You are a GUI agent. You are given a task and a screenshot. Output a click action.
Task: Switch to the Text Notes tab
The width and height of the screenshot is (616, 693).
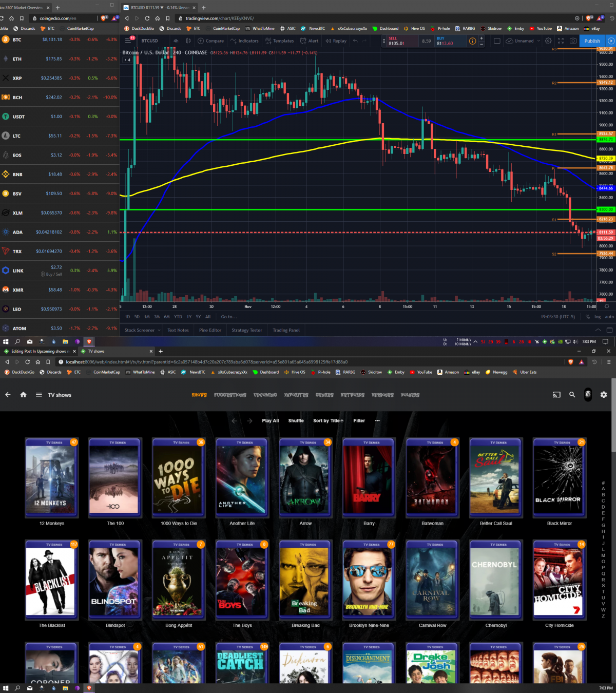coord(178,330)
